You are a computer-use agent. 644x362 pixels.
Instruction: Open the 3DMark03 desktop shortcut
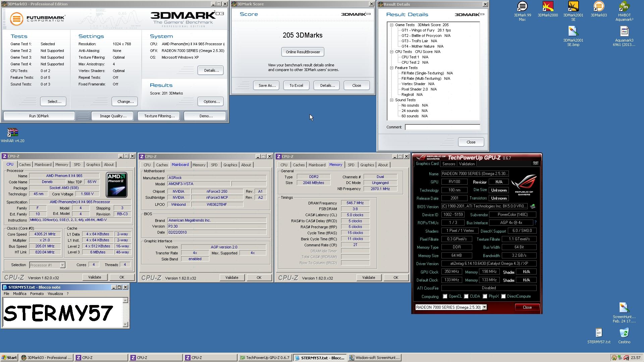click(x=599, y=9)
